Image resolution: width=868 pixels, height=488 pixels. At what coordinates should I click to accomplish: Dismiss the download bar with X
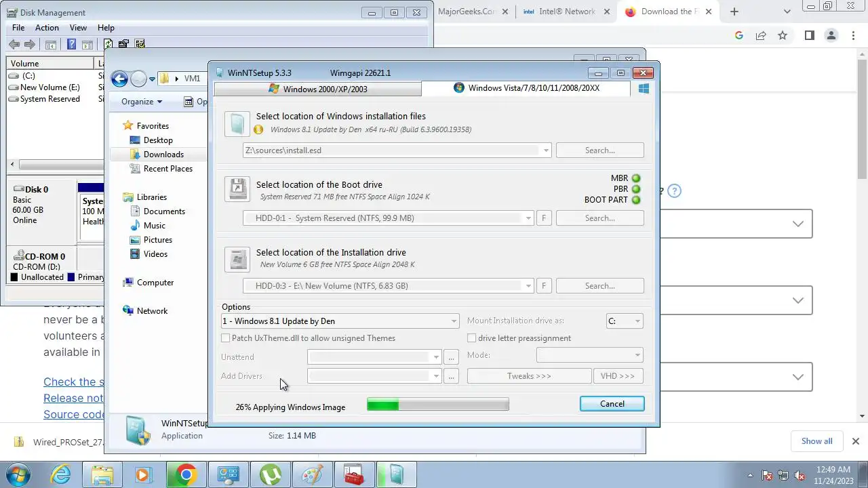click(x=856, y=441)
